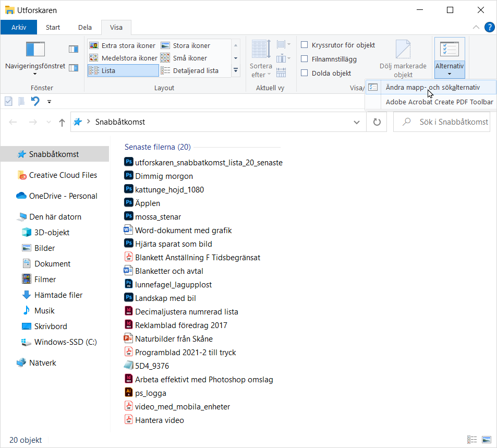Click the refresh button beside address bar

[x=377, y=122]
